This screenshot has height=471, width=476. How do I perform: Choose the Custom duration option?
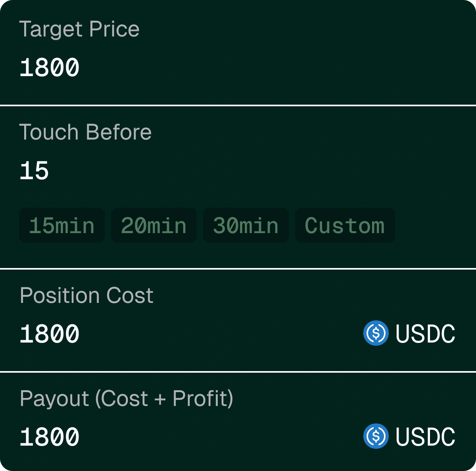pyautogui.click(x=345, y=225)
